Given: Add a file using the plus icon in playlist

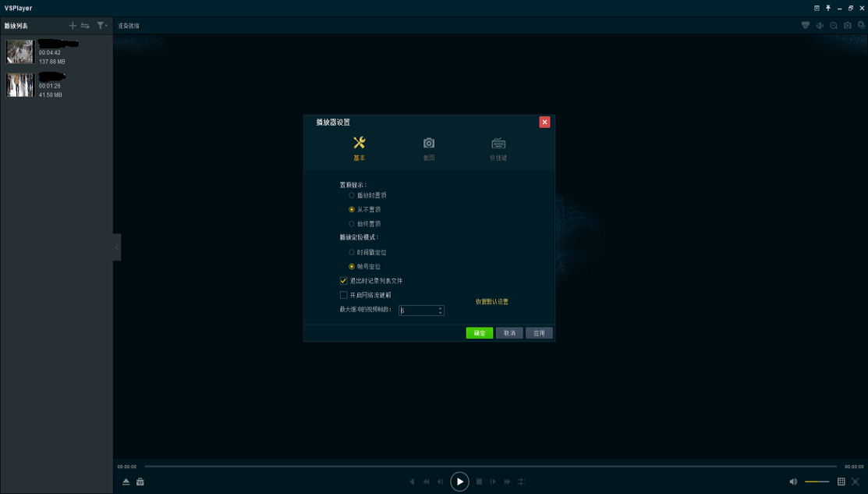Looking at the screenshot, I should pos(73,25).
